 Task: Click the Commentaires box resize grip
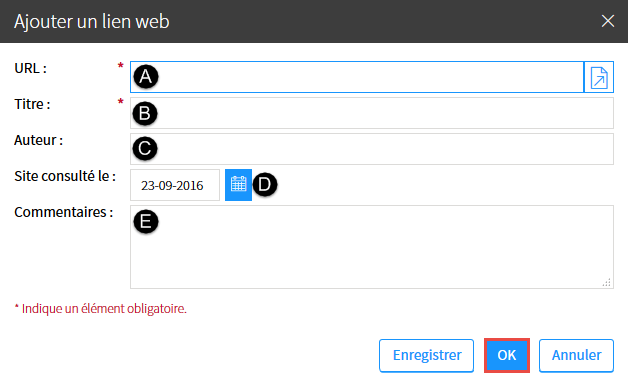(x=606, y=282)
